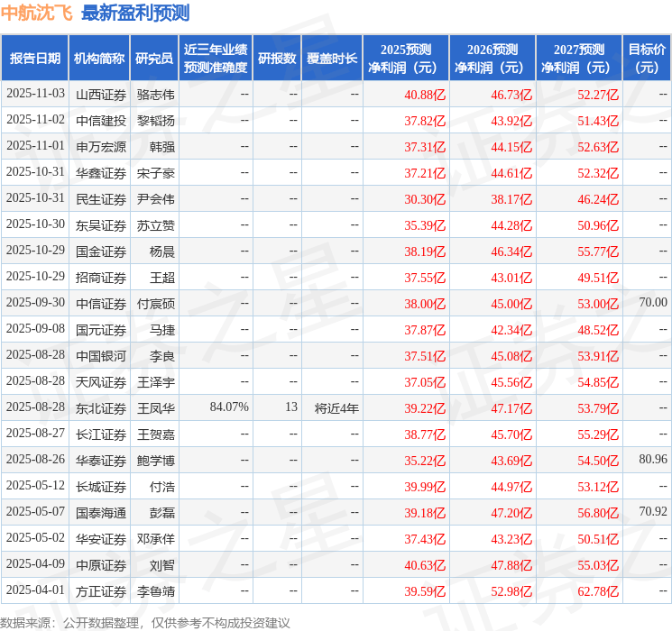Click the 覆盖时长 column header
Screen dimensions: 672x631
[332, 59]
